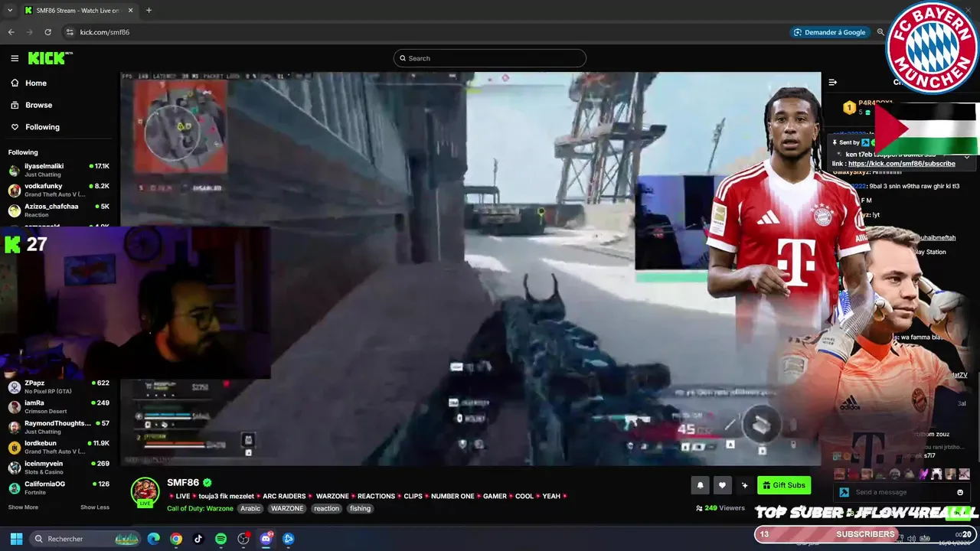Open CaliforniaOG's Fortnite stream
This screenshot has height=551, width=980.
coord(59,487)
